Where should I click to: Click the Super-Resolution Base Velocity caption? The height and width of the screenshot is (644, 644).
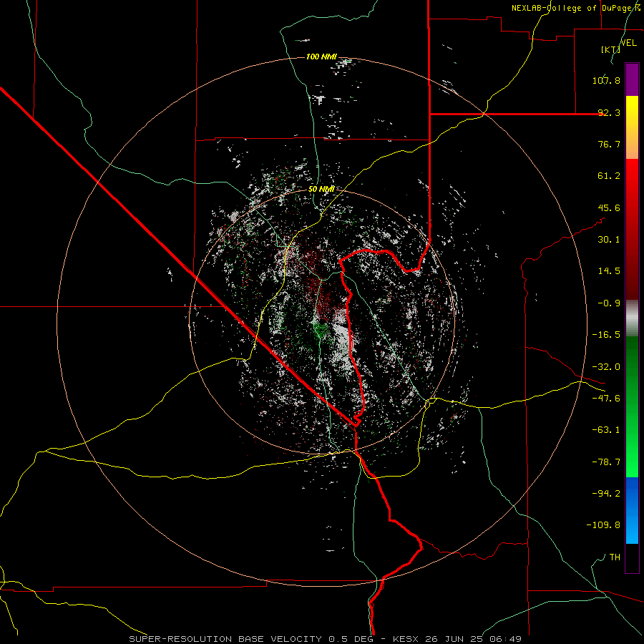tap(326, 639)
